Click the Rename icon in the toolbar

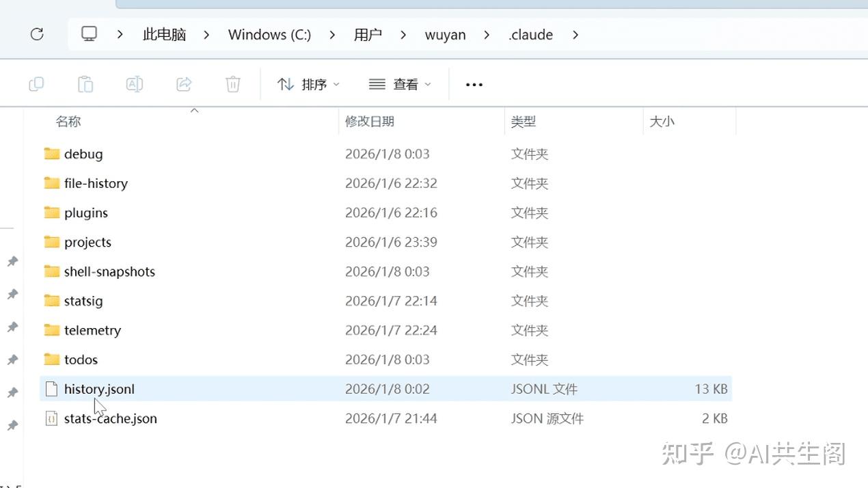tap(134, 83)
